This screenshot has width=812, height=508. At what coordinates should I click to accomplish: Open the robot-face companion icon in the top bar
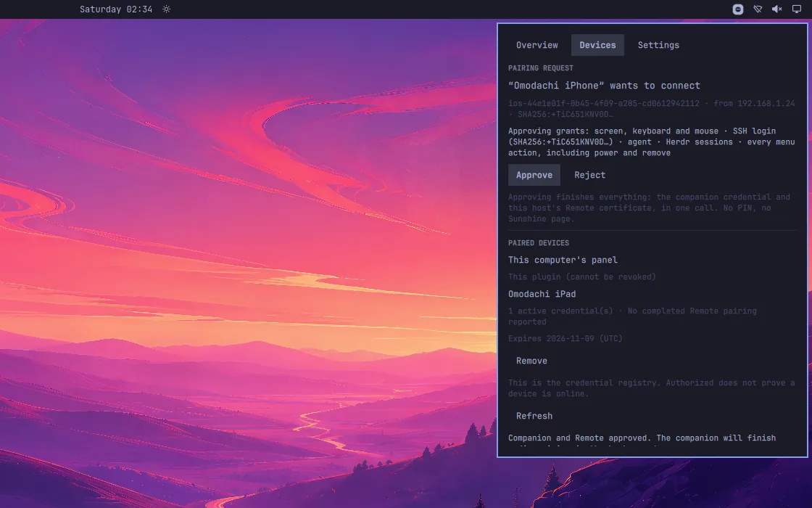(738, 9)
